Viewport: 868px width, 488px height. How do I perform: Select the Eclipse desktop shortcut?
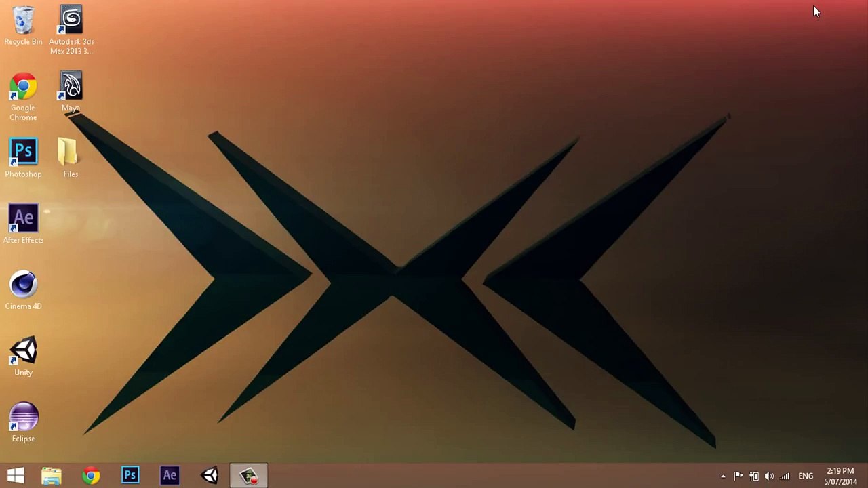(23, 423)
